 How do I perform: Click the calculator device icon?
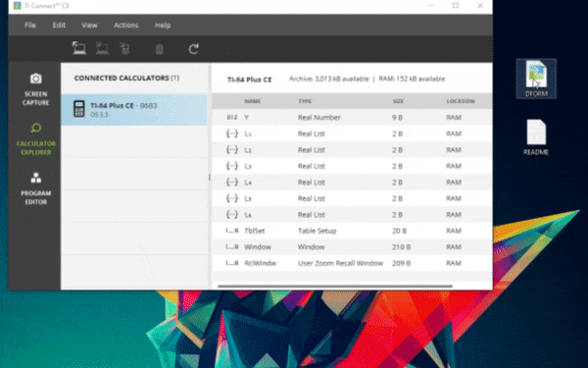click(79, 109)
